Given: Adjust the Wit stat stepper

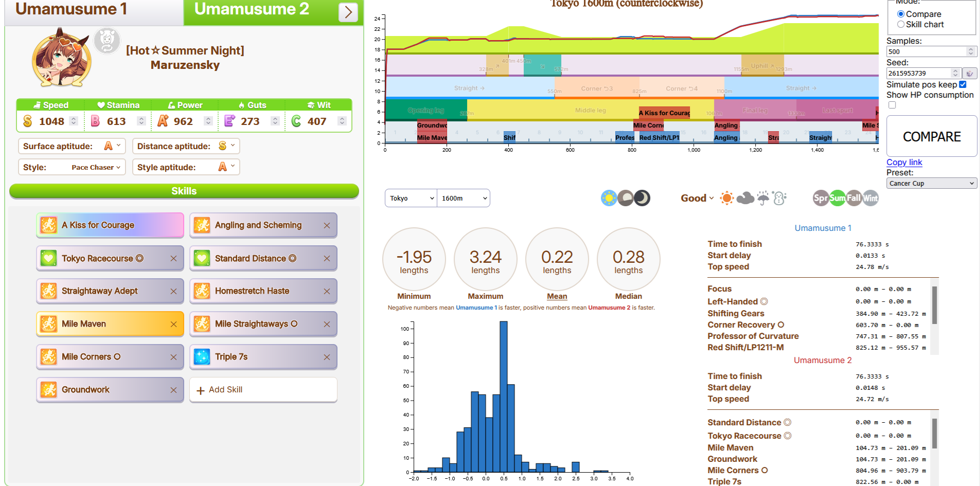Looking at the screenshot, I should point(342,121).
